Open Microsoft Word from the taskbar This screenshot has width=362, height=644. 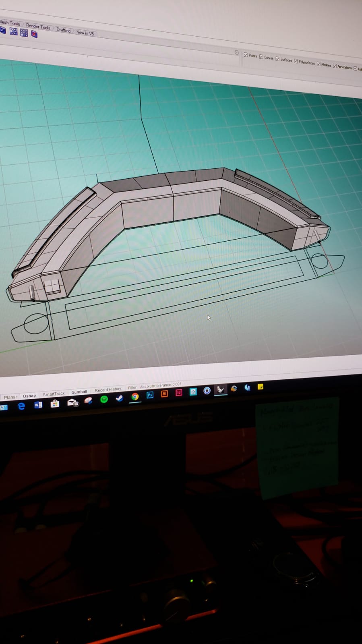point(38,405)
